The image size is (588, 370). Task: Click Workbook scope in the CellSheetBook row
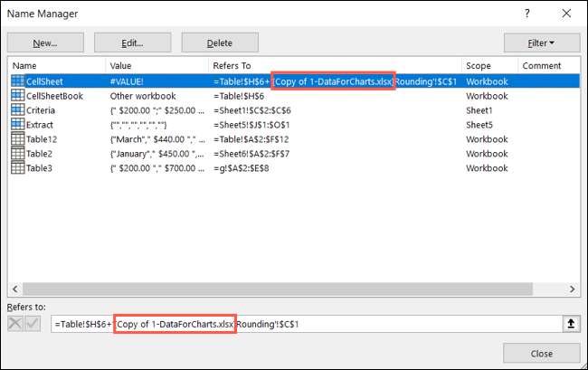pyautogui.click(x=487, y=96)
